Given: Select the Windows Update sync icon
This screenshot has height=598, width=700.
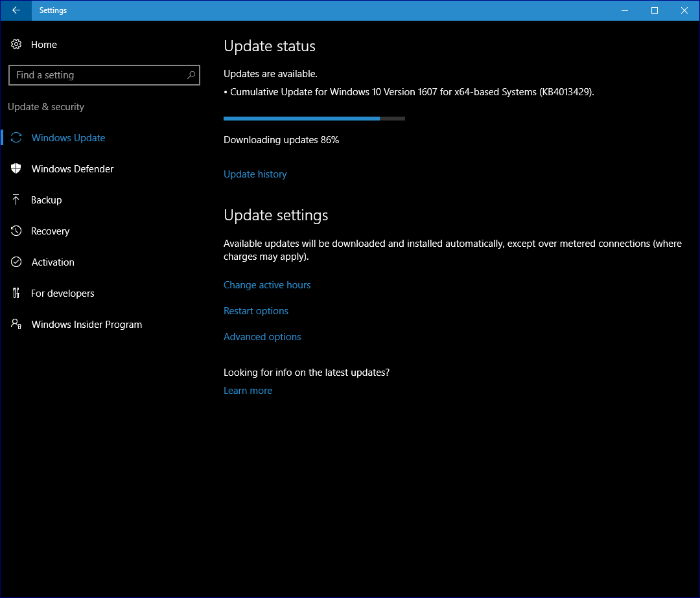Looking at the screenshot, I should pyautogui.click(x=16, y=138).
